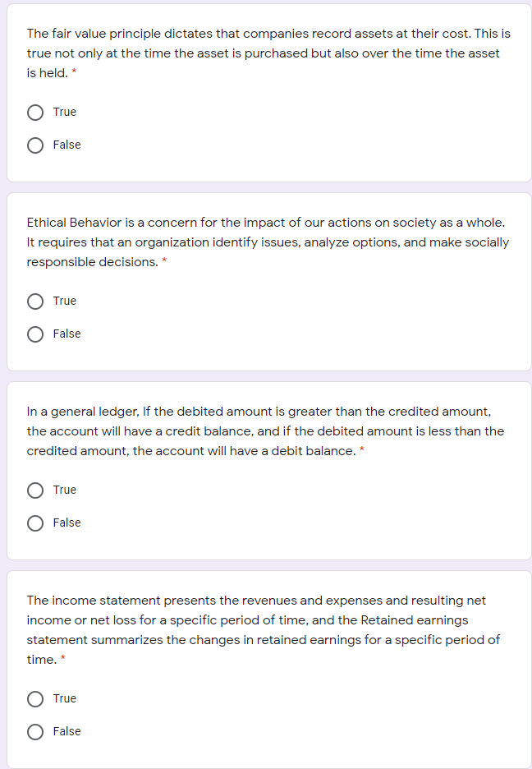This screenshot has height=769, width=532.
Task: Pick False for the income statement question
Action: click(x=35, y=731)
